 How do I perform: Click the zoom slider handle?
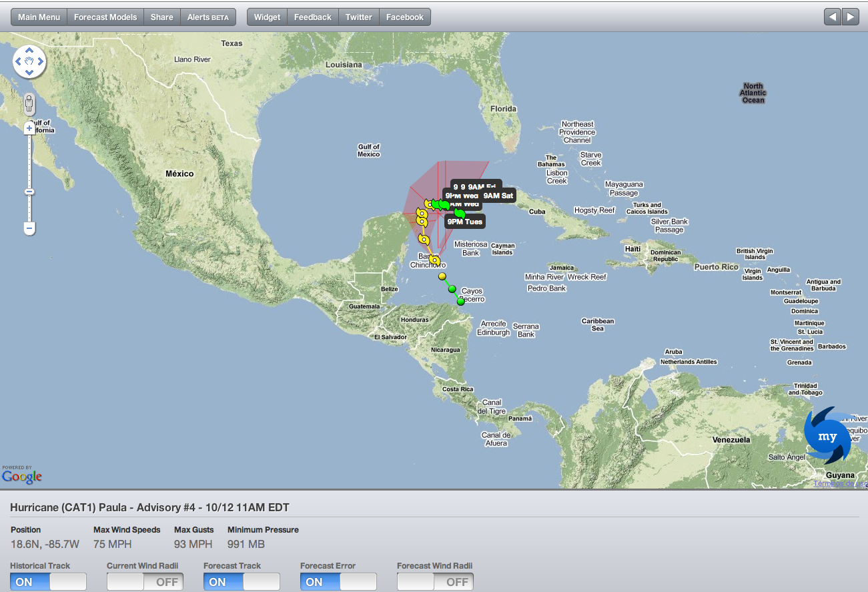pyautogui.click(x=29, y=192)
